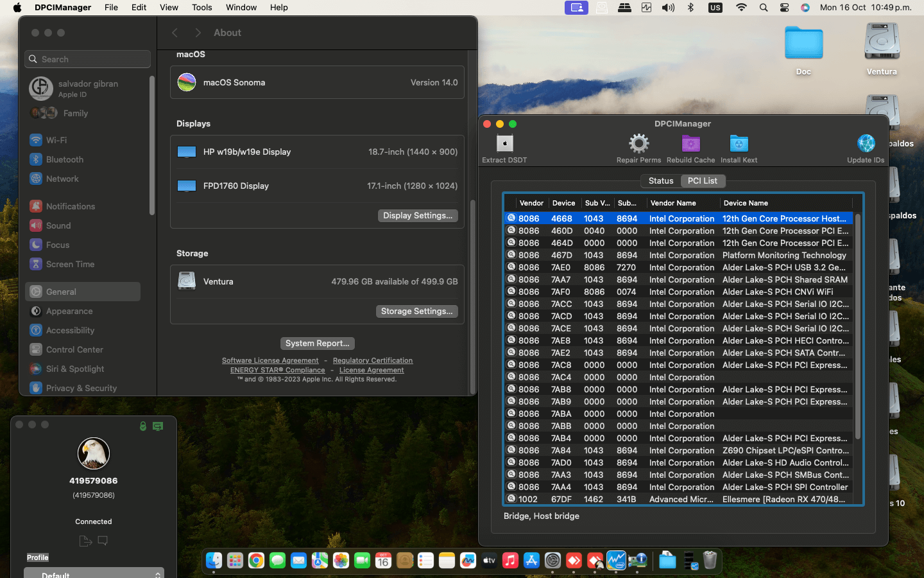
Task: Click the Repair Perms gear icon
Action: click(638, 144)
